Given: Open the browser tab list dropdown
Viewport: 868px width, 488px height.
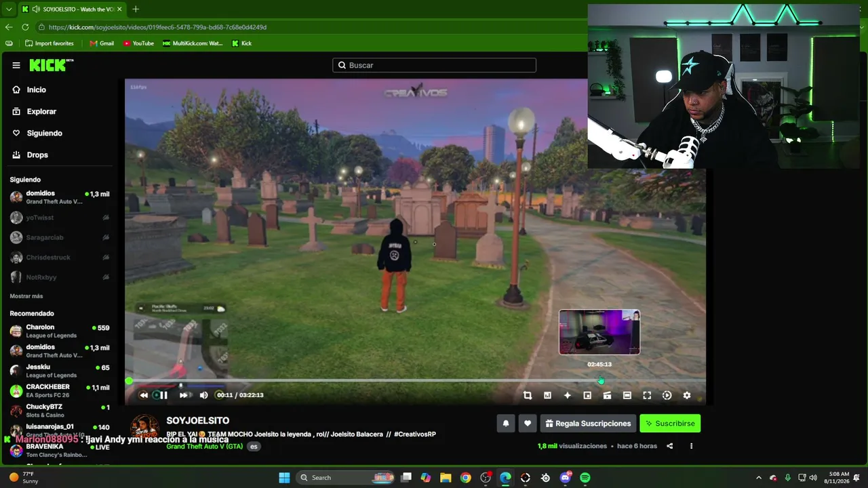Looking at the screenshot, I should pyautogui.click(x=9, y=9).
